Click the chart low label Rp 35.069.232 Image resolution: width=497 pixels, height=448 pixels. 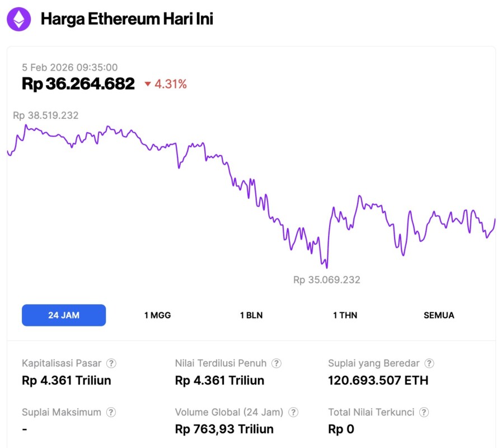327,279
